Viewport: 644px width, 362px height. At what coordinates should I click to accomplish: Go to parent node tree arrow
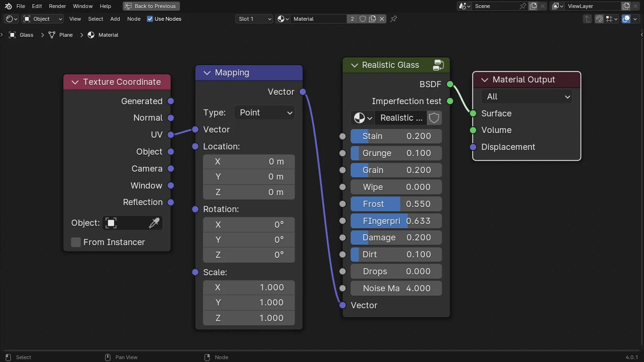tap(587, 19)
